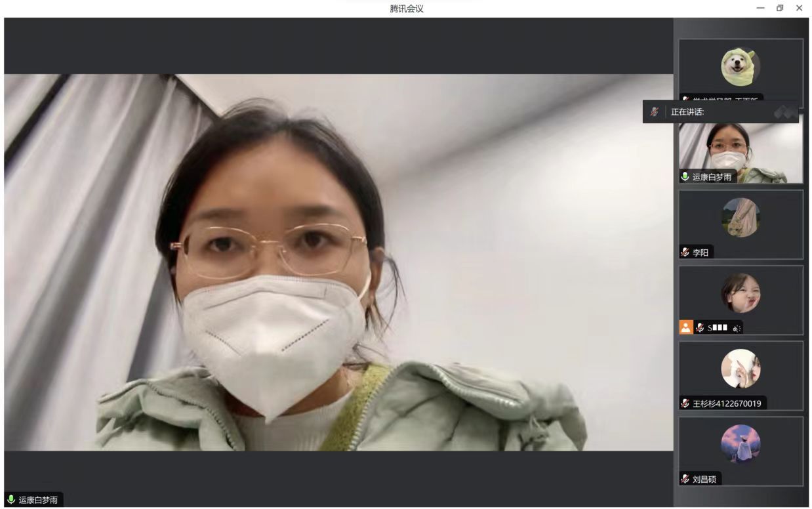The image size is (812, 509).
Task: Click the muted mic icon beside 李阳
Action: pyautogui.click(x=685, y=253)
